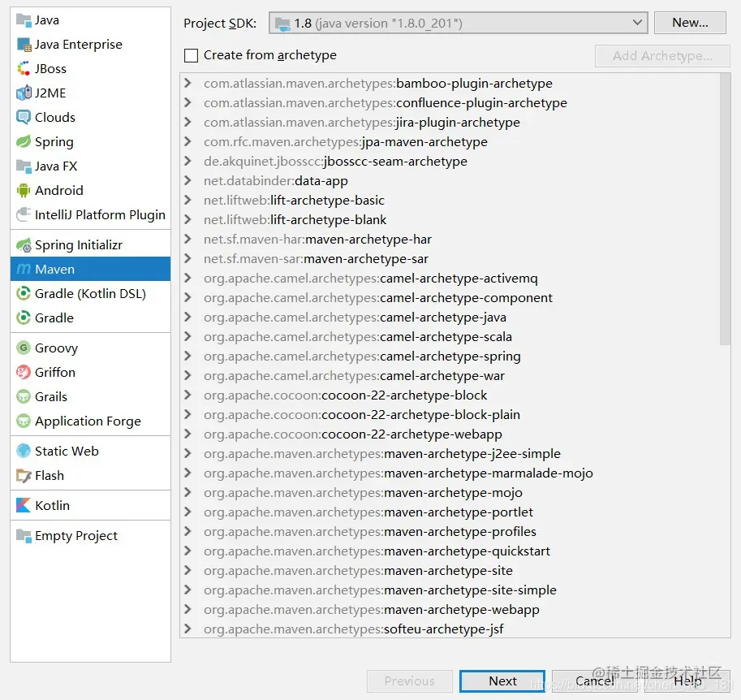Expand the lift-archetype-basic node

click(187, 200)
